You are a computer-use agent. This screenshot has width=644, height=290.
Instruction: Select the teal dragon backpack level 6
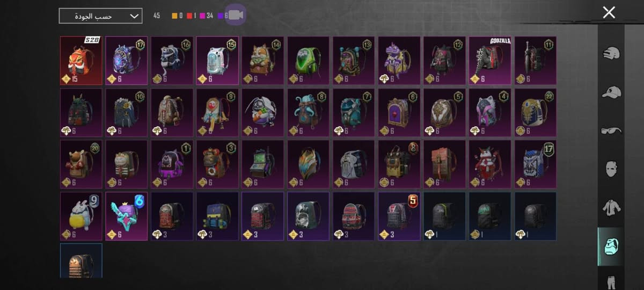[x=127, y=216]
